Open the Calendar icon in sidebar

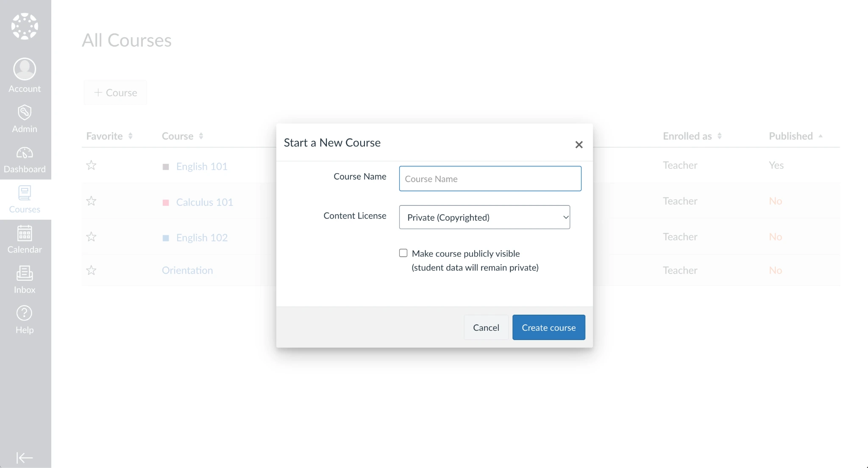click(25, 233)
